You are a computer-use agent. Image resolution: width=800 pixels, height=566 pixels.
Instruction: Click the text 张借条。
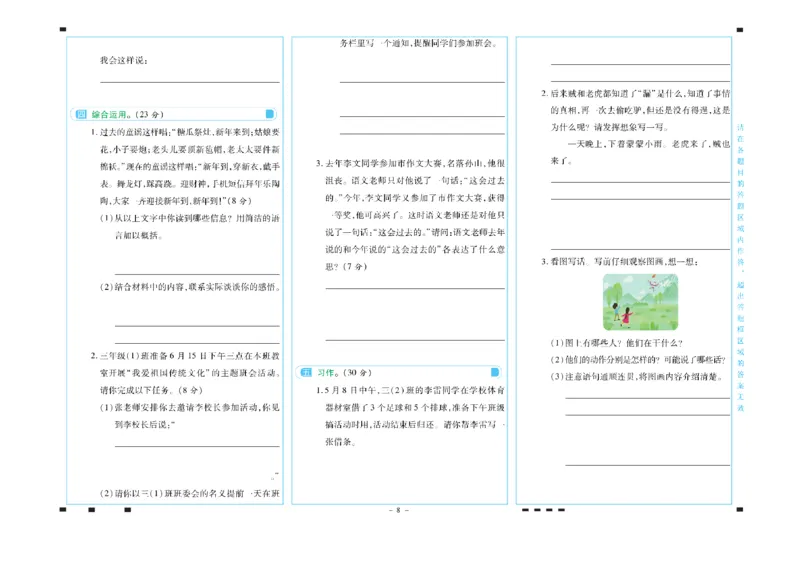click(340, 441)
